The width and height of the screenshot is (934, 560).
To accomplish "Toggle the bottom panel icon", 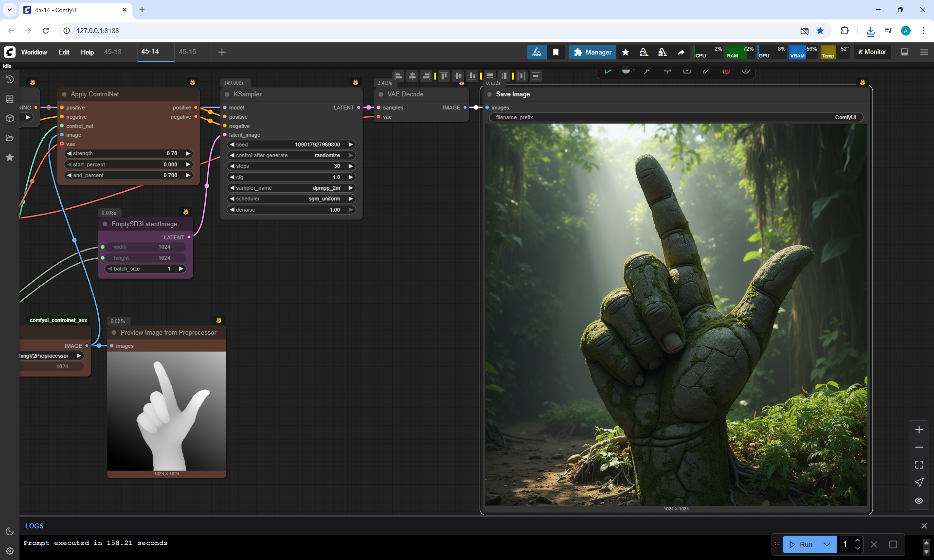I will coord(904,52).
